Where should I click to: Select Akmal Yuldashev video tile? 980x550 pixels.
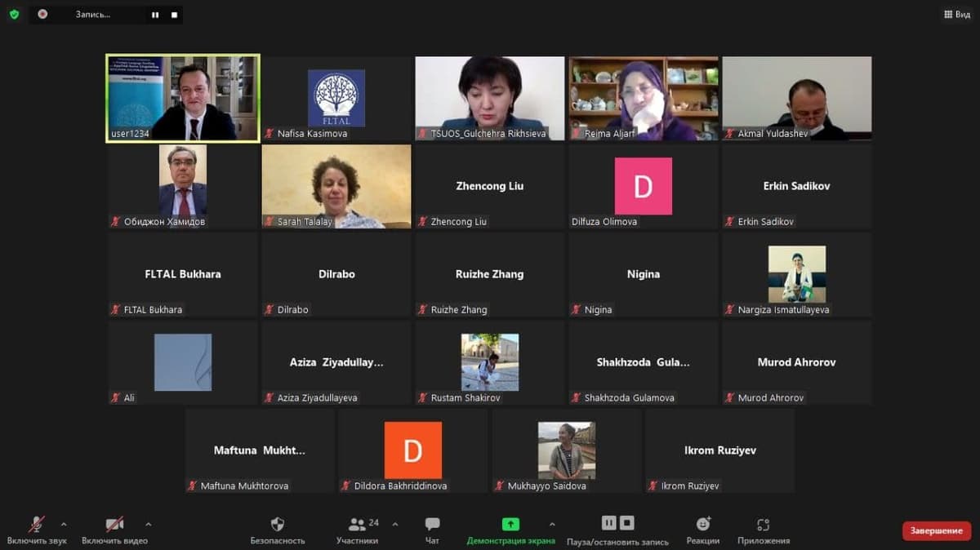[x=797, y=98]
